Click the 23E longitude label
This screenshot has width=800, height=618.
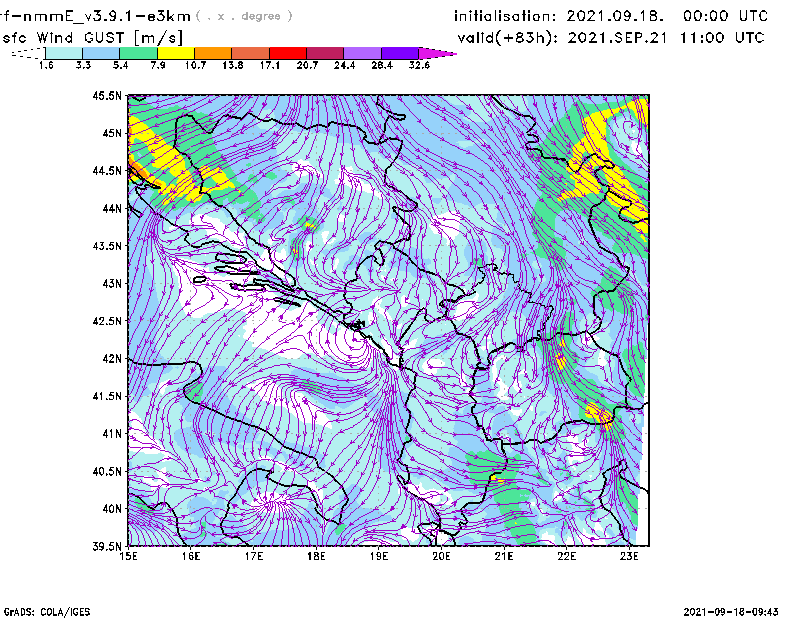pos(629,556)
